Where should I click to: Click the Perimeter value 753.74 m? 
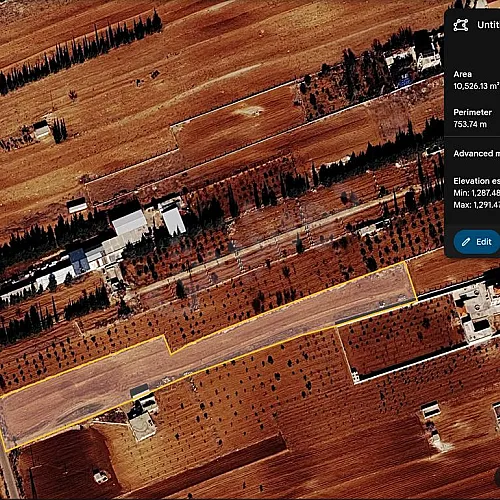tap(470, 124)
